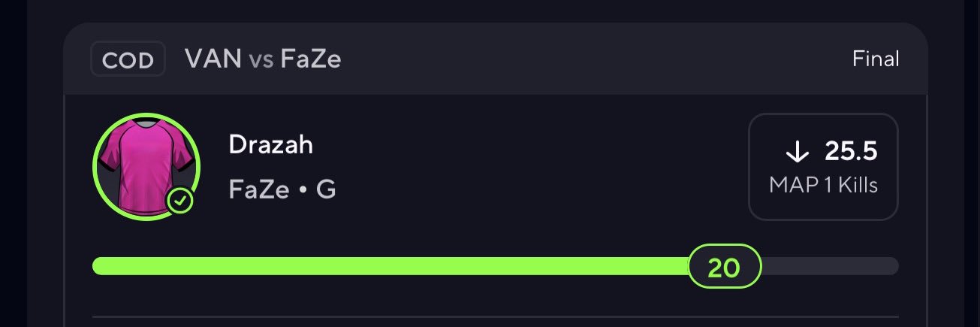The height and width of the screenshot is (327, 980).
Task: Click the vs text in match header
Action: pos(261,60)
